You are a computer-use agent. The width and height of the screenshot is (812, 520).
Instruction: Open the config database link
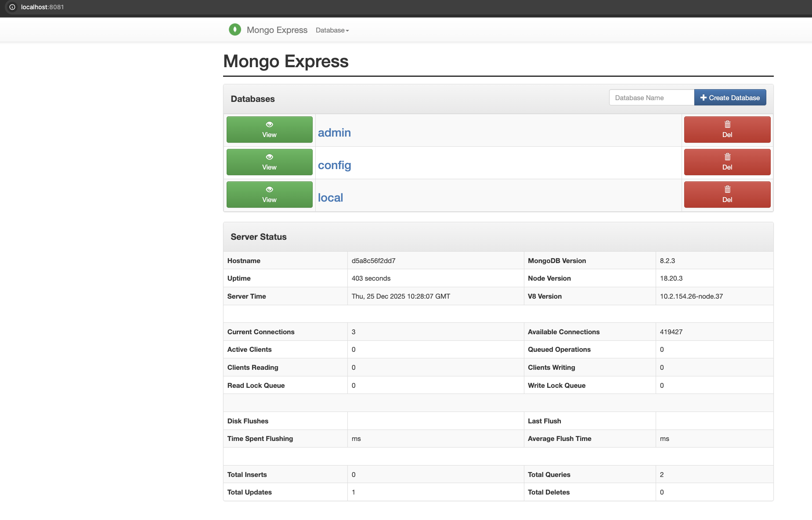click(x=334, y=165)
